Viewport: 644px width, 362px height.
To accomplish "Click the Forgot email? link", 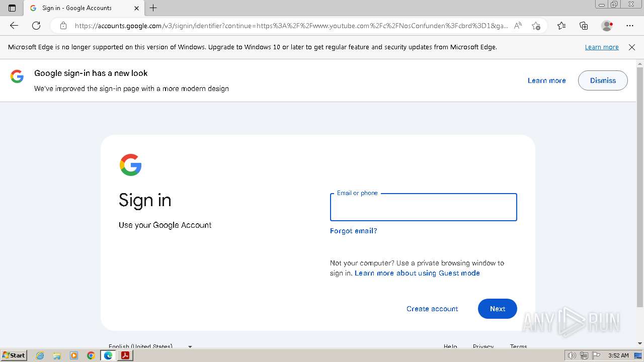I will 353,231.
